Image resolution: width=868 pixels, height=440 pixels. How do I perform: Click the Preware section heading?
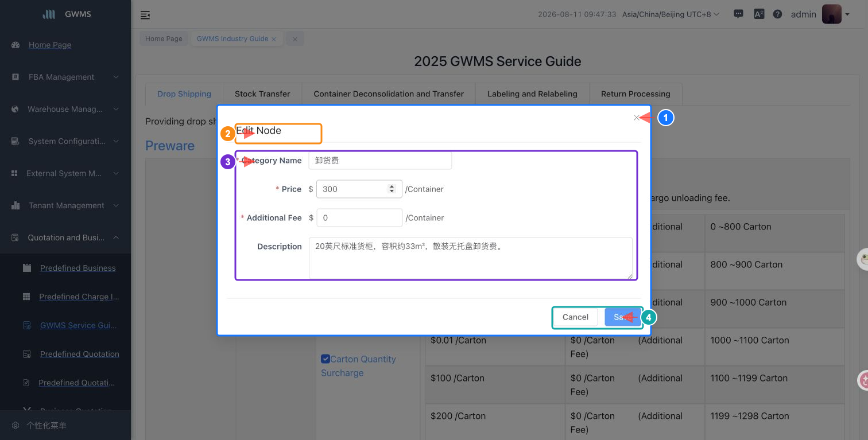[170, 146]
